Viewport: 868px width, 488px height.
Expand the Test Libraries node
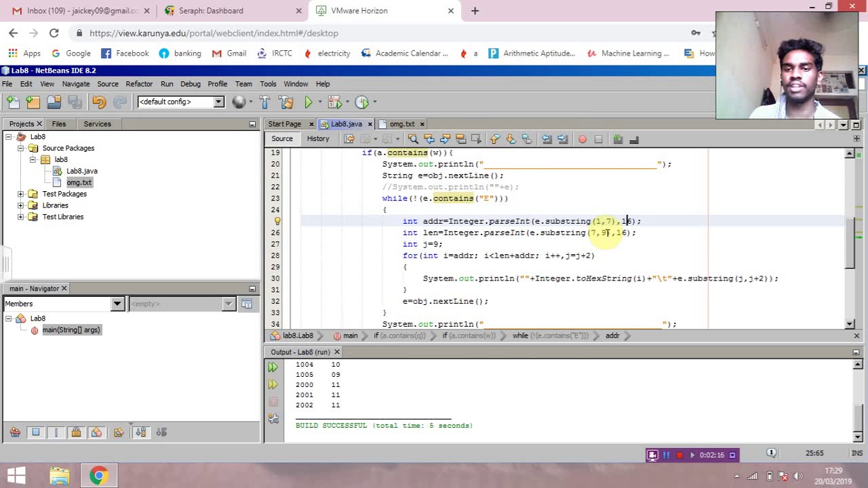tap(20, 217)
